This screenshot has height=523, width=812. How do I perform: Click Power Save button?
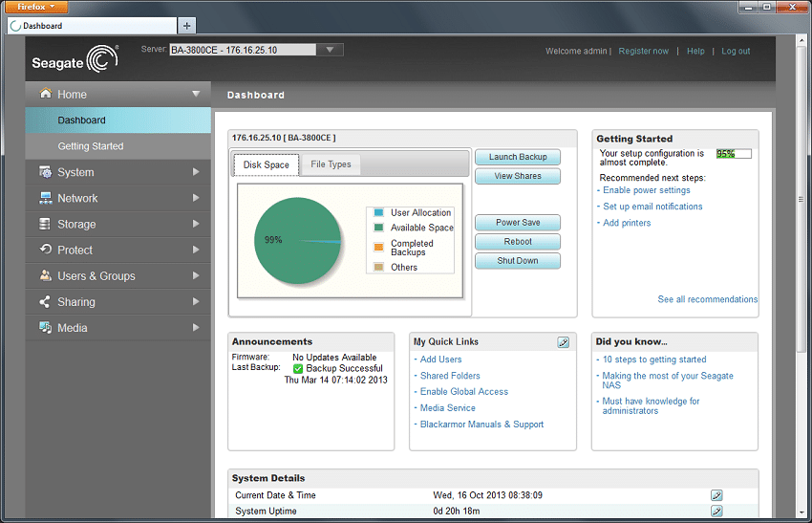point(518,223)
